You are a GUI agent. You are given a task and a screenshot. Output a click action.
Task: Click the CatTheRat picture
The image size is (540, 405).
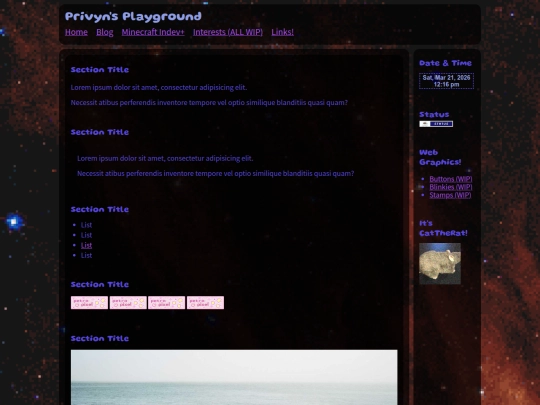[x=440, y=264]
